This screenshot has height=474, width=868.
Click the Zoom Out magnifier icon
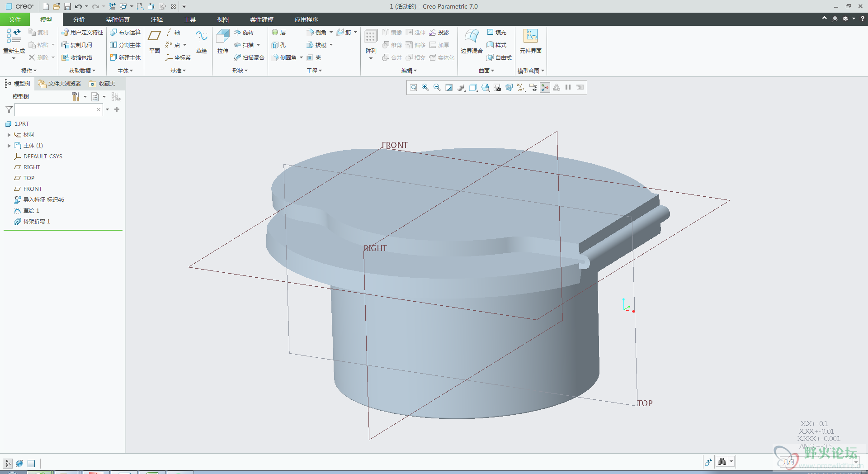coord(437,87)
